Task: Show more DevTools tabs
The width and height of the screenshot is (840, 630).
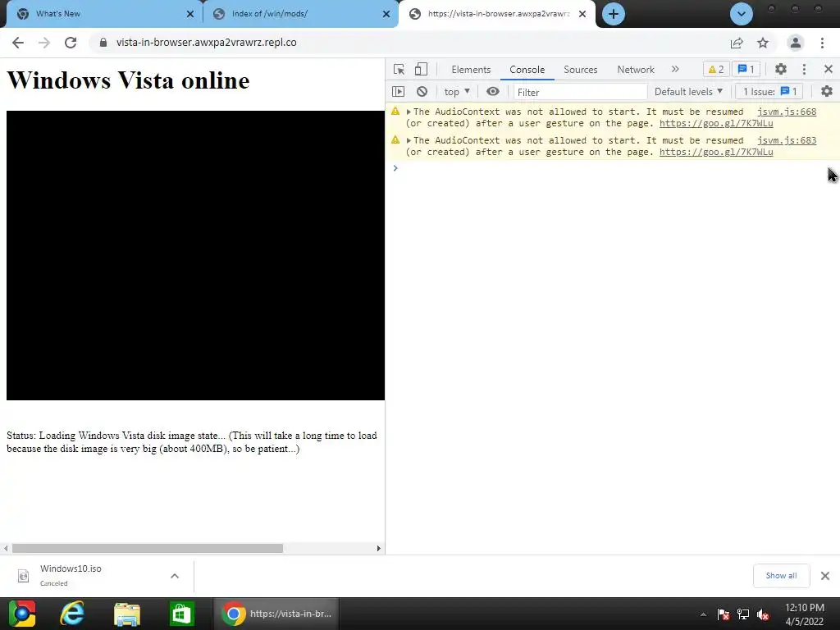Action: tap(675, 69)
